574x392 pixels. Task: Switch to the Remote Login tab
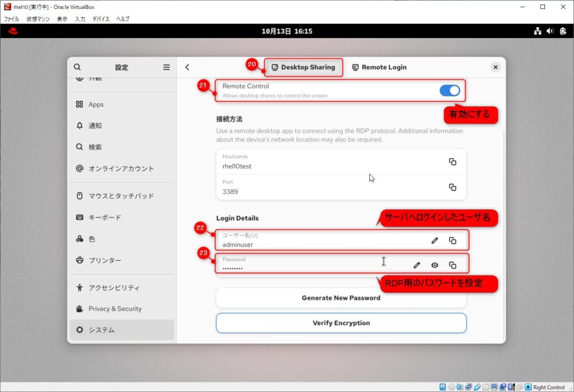[x=379, y=67]
